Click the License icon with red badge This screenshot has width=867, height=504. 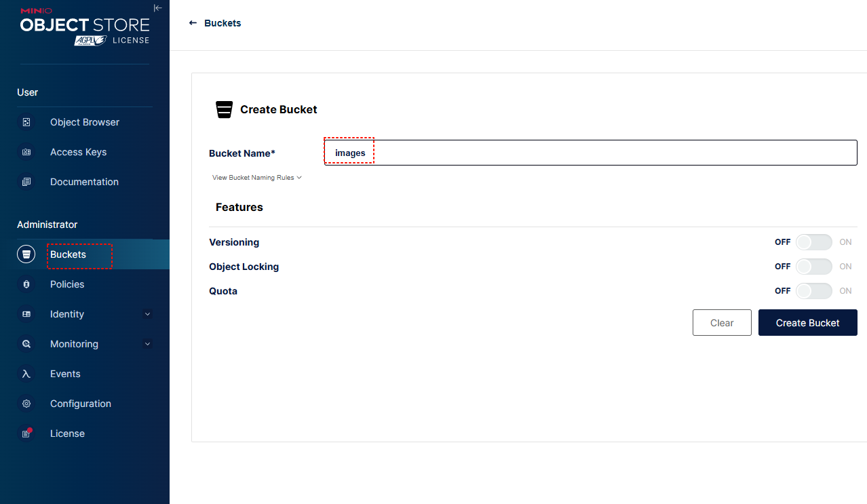click(x=26, y=433)
